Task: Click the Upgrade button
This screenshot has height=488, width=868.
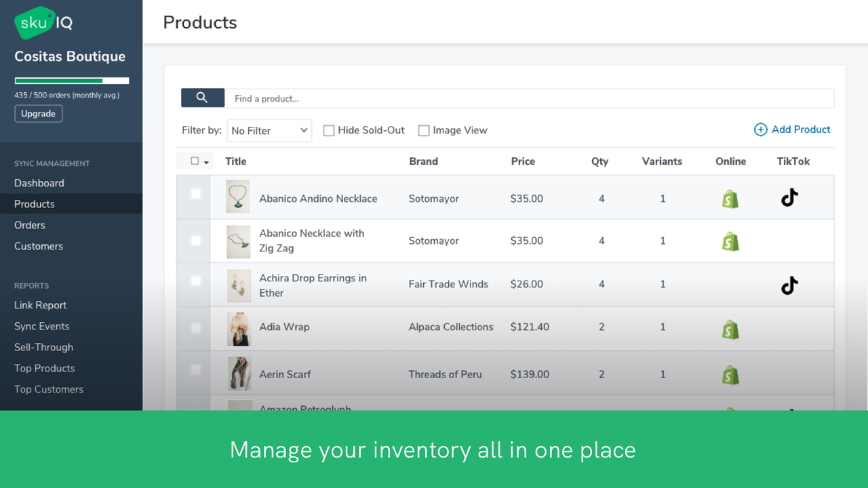Action: (x=38, y=113)
